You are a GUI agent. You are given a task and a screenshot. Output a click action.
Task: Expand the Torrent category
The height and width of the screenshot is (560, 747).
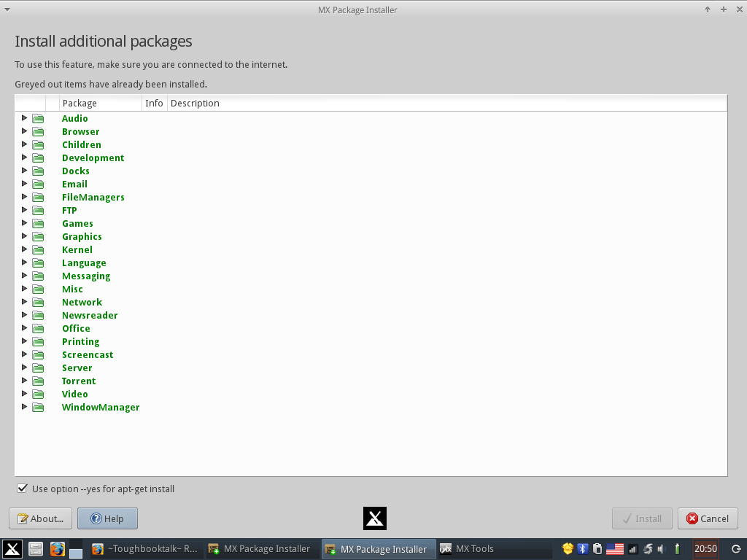(24, 381)
